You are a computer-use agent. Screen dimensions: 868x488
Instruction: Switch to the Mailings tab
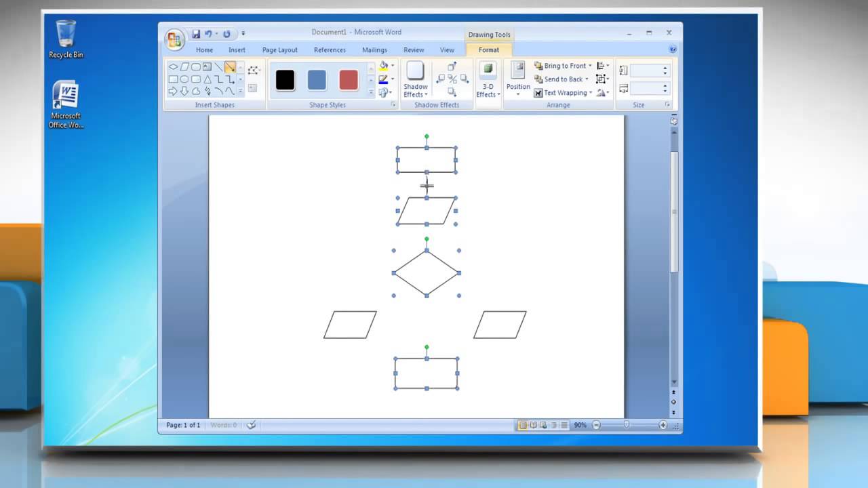pyautogui.click(x=374, y=49)
